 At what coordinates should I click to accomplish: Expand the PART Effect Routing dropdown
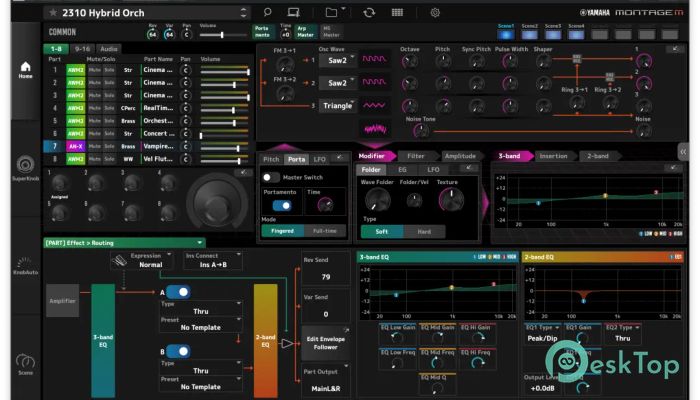(x=123, y=241)
